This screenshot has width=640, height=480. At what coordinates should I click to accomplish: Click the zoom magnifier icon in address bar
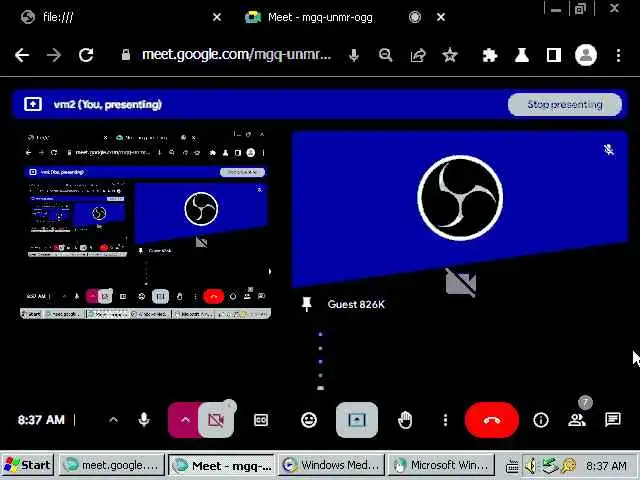(385, 55)
